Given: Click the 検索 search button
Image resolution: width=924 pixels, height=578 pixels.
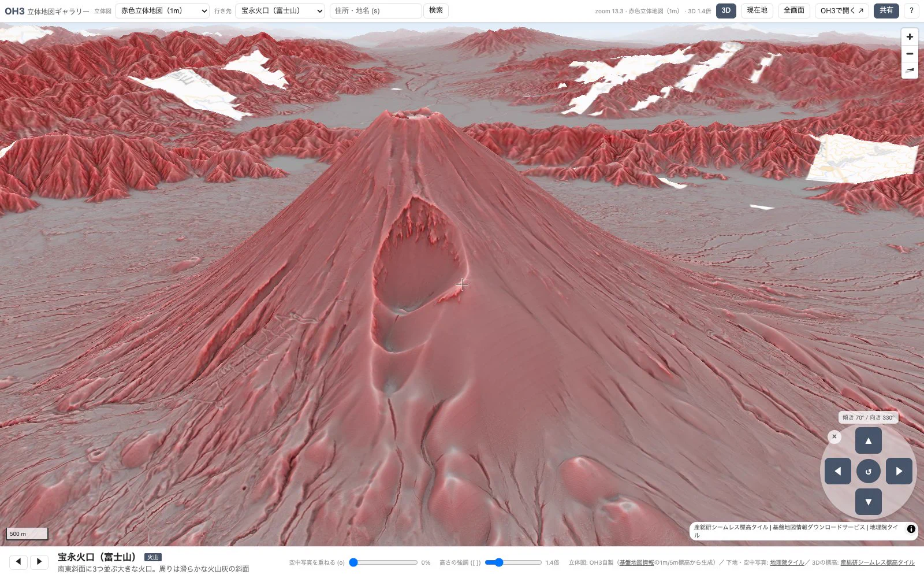Looking at the screenshot, I should click(436, 10).
